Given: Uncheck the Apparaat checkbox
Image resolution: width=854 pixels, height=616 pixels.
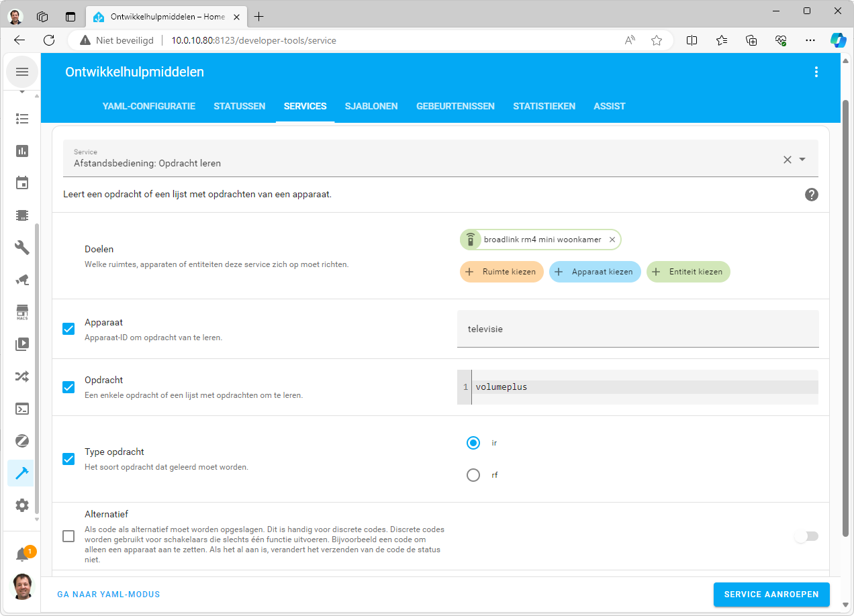Looking at the screenshot, I should [68, 329].
